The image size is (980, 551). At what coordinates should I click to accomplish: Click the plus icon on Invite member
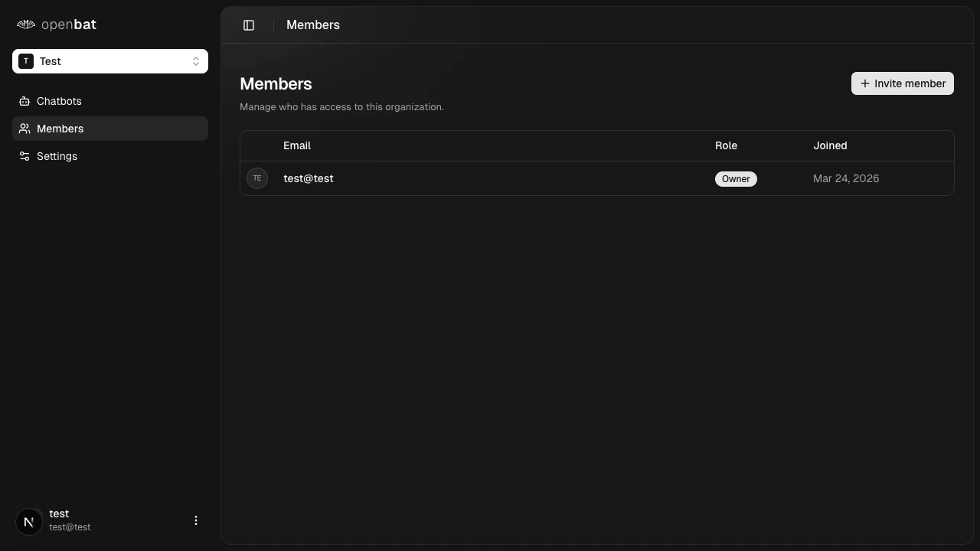point(865,83)
